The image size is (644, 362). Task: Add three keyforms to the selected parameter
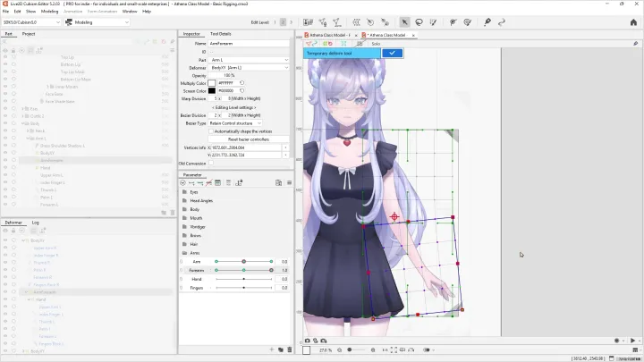pos(200,182)
